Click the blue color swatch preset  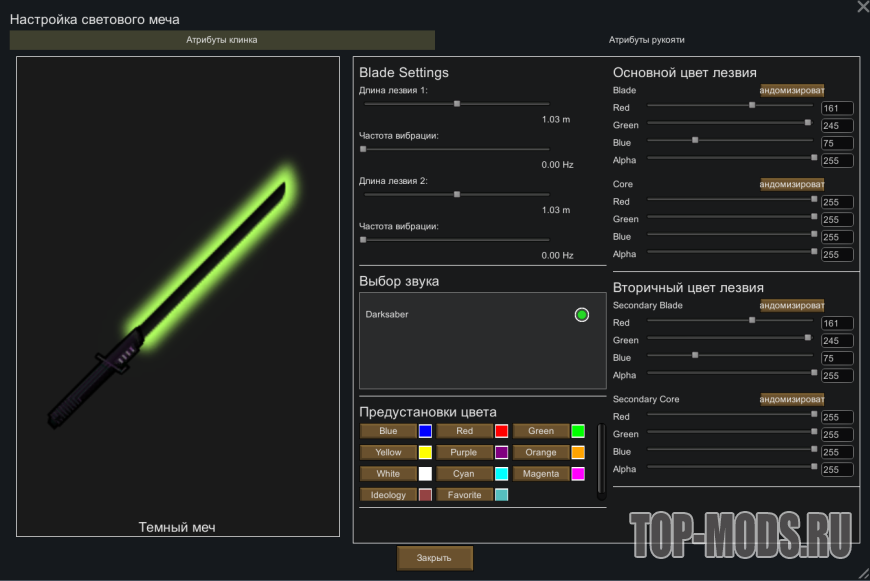(425, 431)
